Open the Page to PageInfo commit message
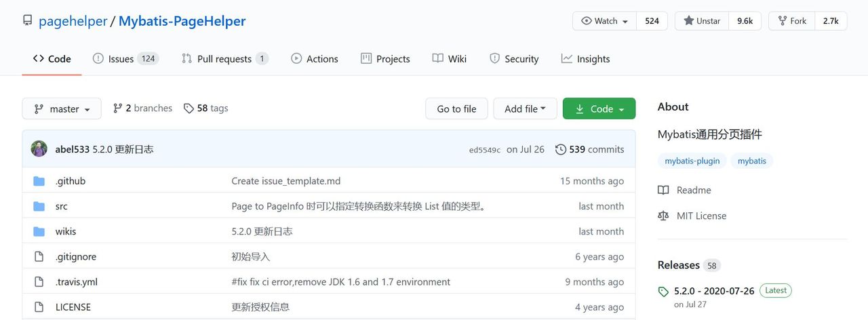868x320 pixels. coord(360,206)
